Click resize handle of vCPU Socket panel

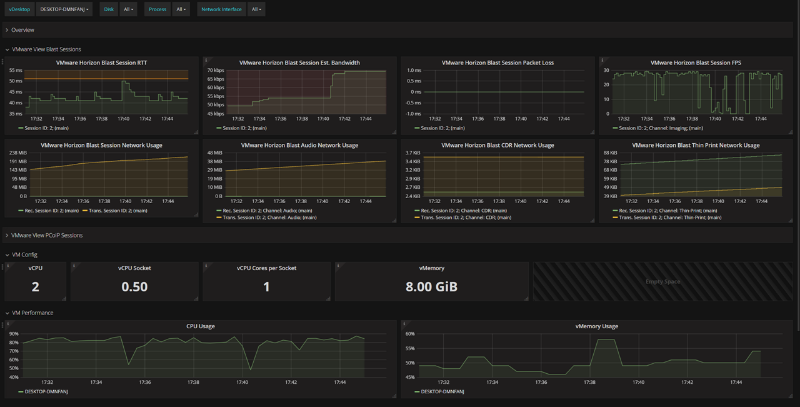pyautogui.click(x=196, y=298)
